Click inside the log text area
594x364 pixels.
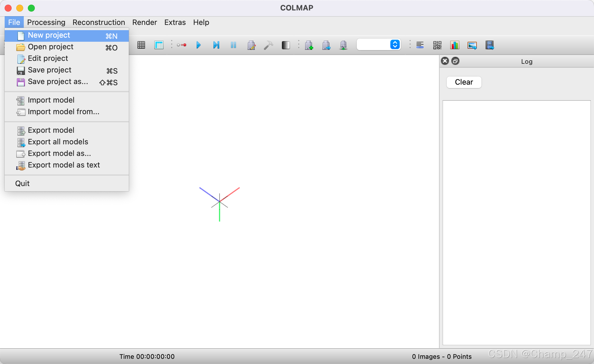click(x=516, y=223)
